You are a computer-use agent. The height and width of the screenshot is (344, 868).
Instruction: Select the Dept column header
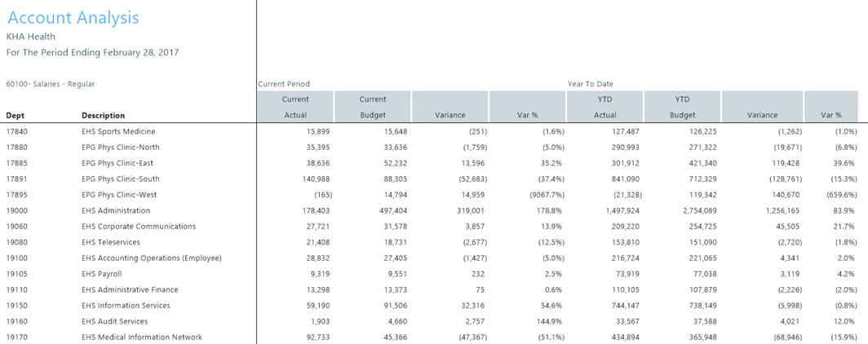tap(15, 116)
